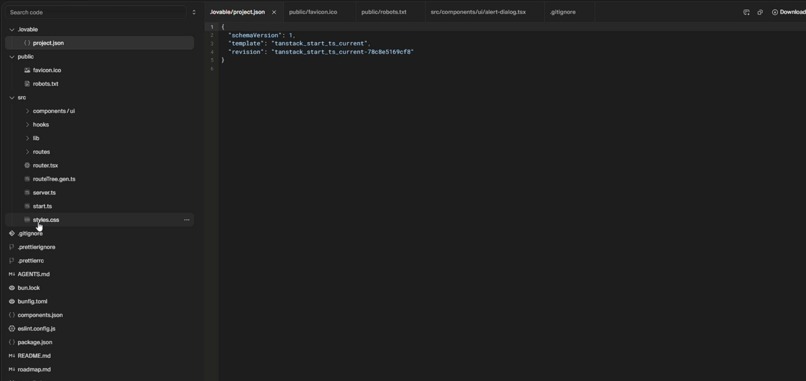
Task: Open AGENTS.md in the file tree
Action: pos(33,274)
